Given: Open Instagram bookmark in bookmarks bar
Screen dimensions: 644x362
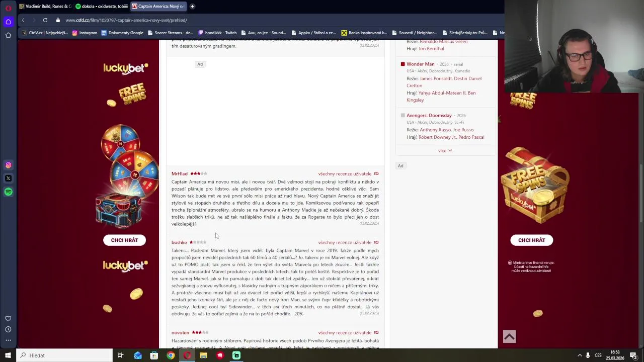Looking at the screenshot, I should click(85, 33).
